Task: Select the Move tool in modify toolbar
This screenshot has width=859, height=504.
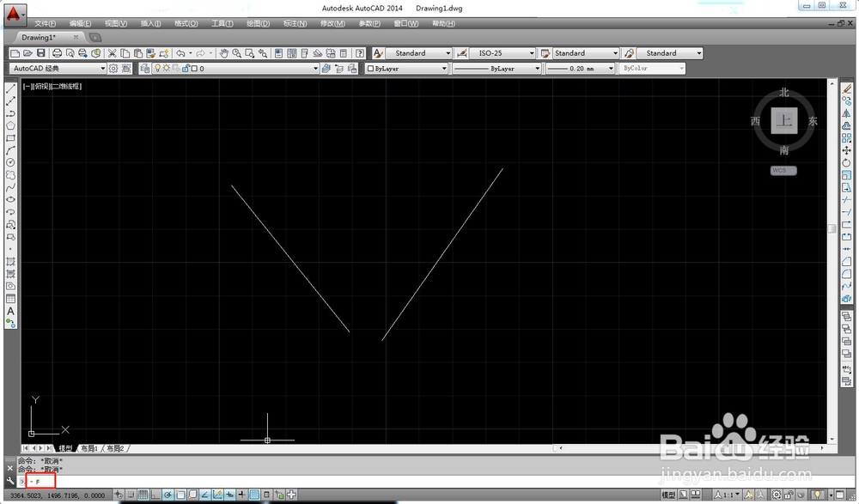Action: (847, 150)
